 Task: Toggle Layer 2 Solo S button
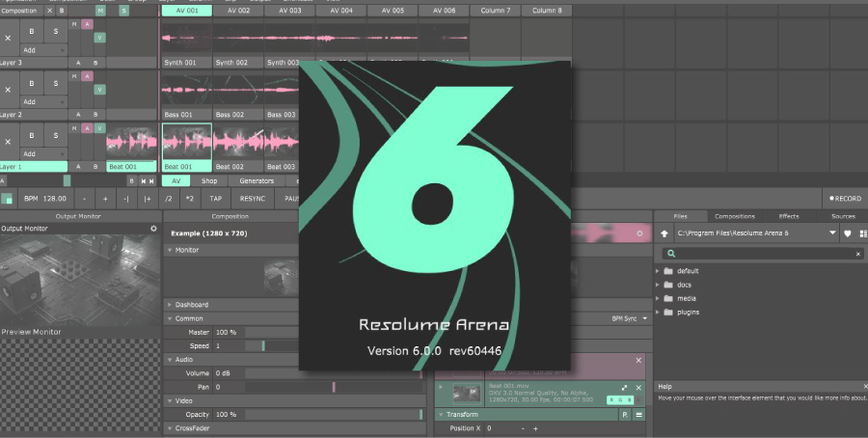click(x=55, y=83)
